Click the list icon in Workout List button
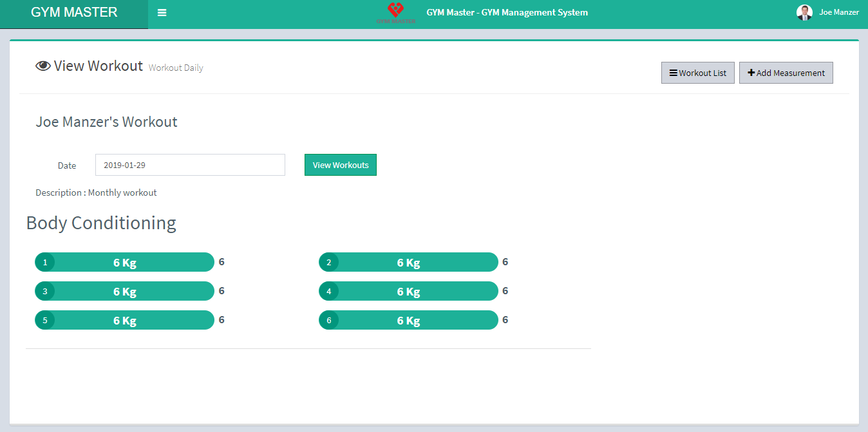868x432 pixels. pyautogui.click(x=674, y=73)
